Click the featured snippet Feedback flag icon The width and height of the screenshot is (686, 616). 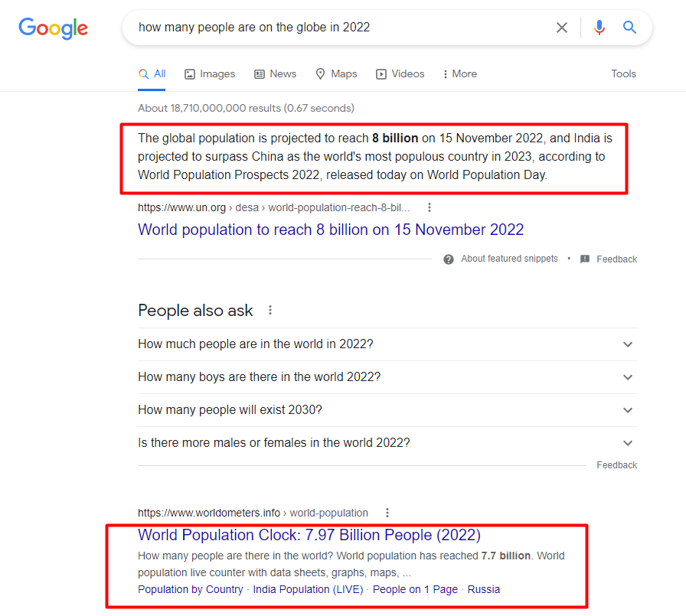click(584, 259)
